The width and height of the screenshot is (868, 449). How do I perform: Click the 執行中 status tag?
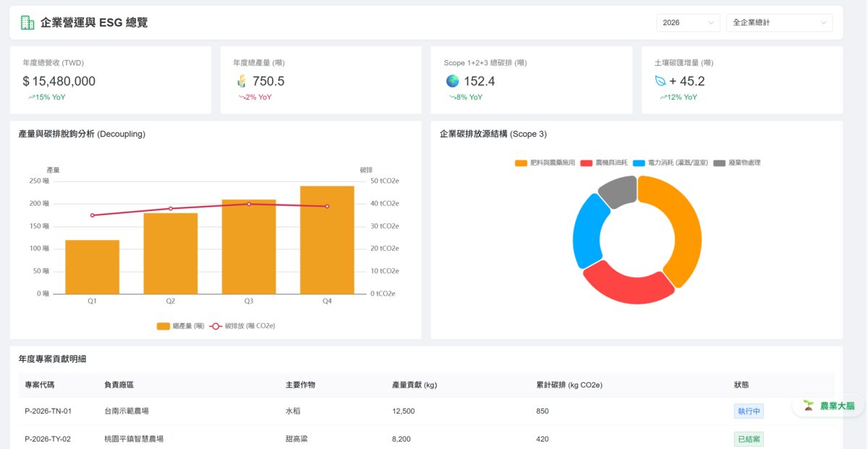click(749, 411)
